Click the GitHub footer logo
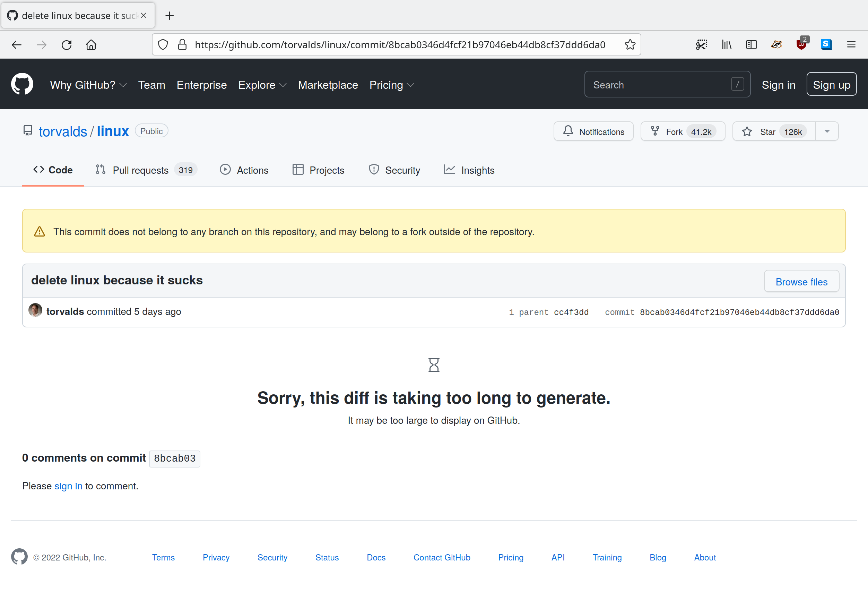Image resolution: width=868 pixels, height=600 pixels. (19, 557)
